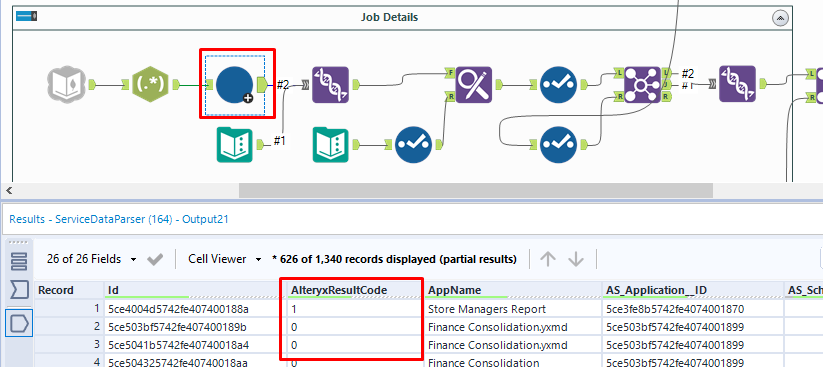Show messages view in results sidebar

pos(19,261)
